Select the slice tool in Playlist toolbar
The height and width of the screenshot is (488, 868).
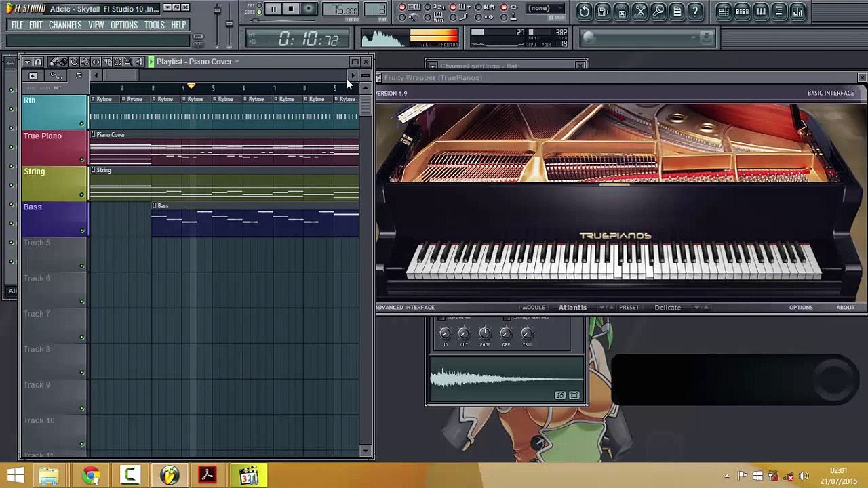tap(107, 62)
